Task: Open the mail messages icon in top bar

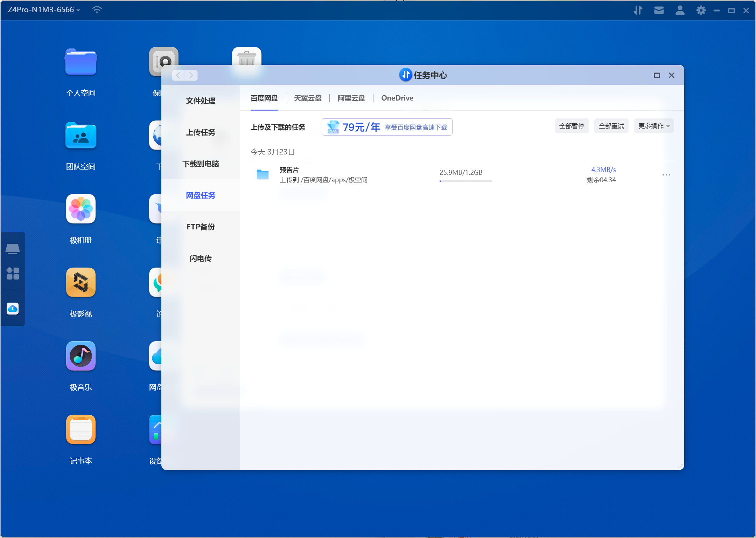Action: point(659,10)
